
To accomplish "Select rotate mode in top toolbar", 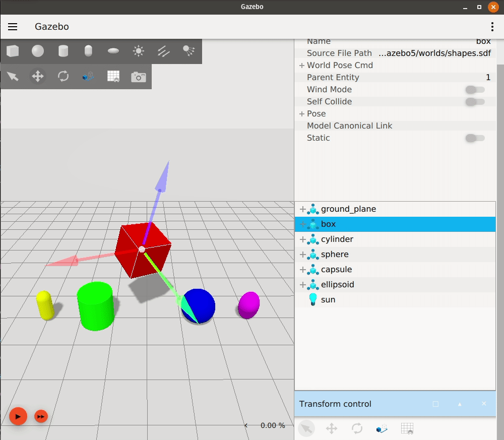I will [63, 77].
